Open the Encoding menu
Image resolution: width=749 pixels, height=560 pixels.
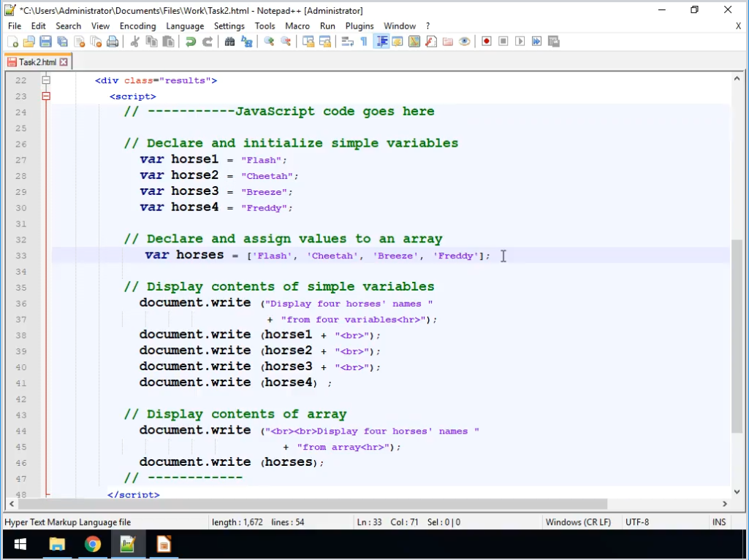pos(137,26)
